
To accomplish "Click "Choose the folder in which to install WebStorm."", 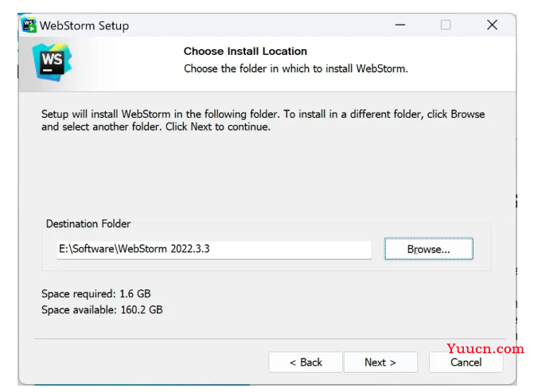I will (295, 68).
